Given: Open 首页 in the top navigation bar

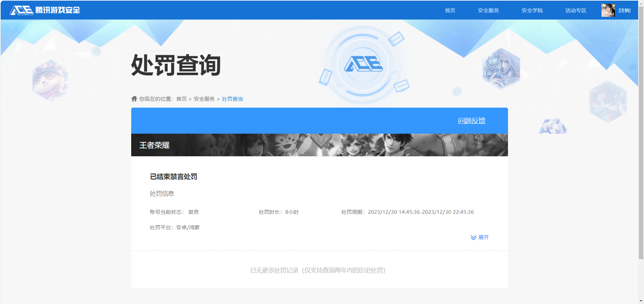Looking at the screenshot, I should tap(450, 10).
